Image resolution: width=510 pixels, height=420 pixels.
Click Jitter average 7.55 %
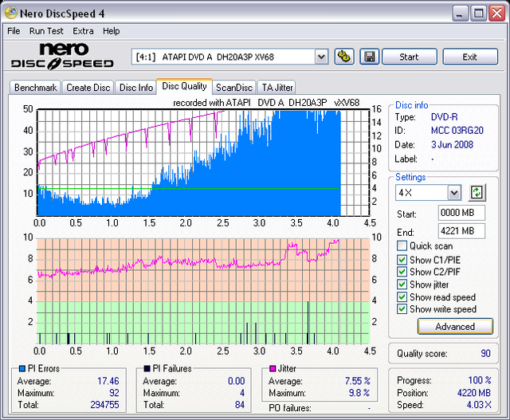pos(358,381)
